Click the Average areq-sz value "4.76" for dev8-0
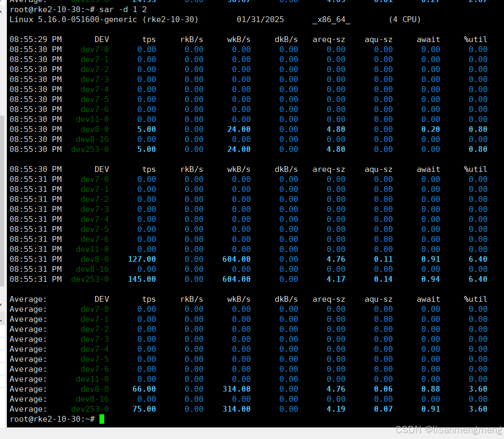This screenshot has height=439, width=504. 336,389
